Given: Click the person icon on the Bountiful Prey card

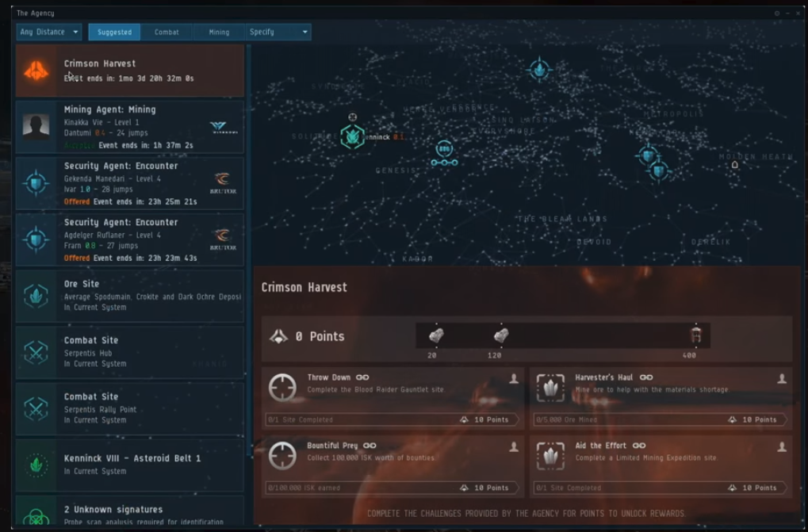Looking at the screenshot, I should pos(514,447).
